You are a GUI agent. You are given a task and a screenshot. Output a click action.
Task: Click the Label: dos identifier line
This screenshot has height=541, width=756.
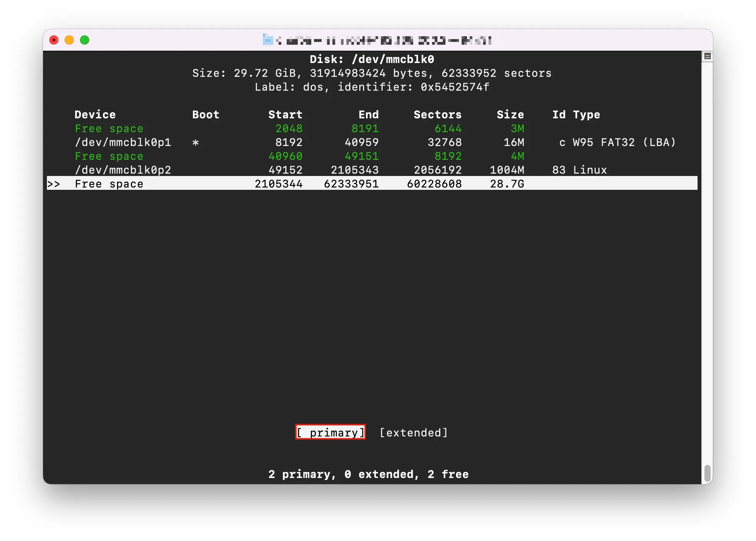[372, 87]
